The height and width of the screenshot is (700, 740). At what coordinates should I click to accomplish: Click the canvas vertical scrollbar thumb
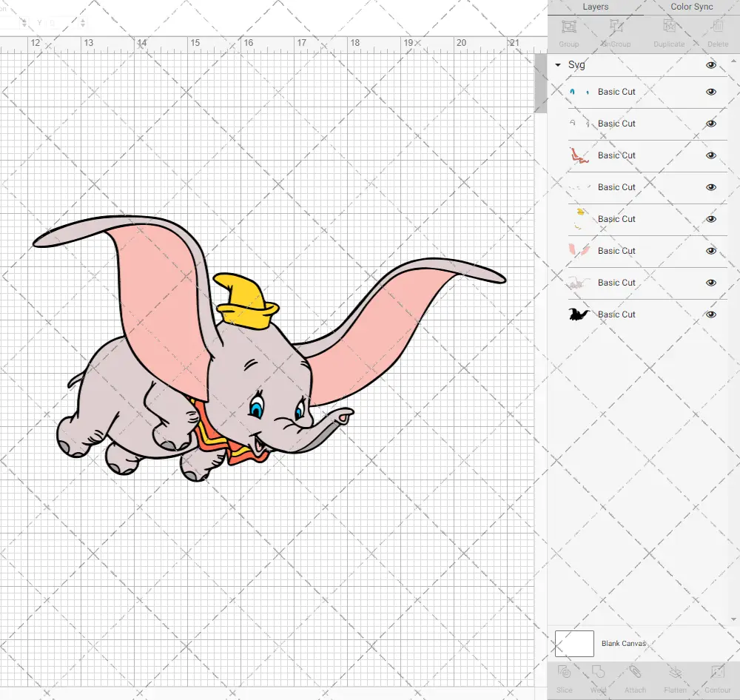pos(540,83)
